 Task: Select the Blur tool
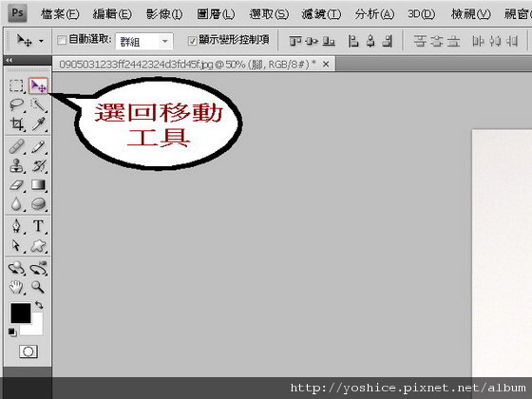[x=16, y=204]
